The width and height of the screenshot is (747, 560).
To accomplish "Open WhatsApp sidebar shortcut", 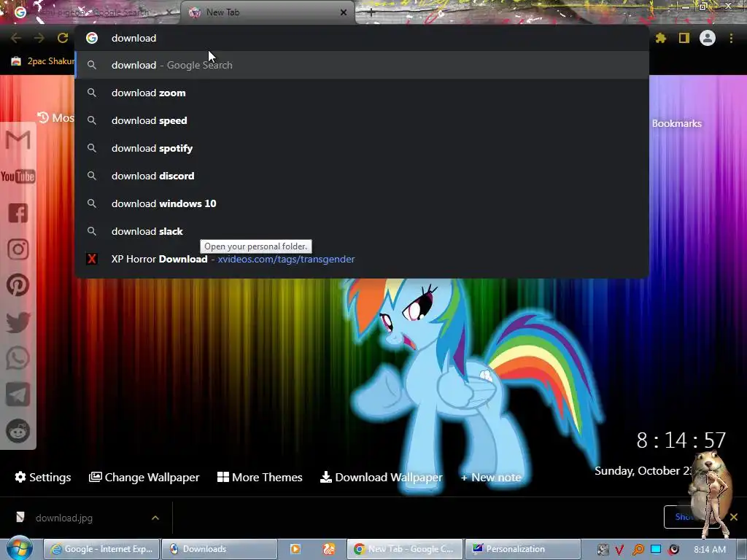I will click(x=18, y=358).
